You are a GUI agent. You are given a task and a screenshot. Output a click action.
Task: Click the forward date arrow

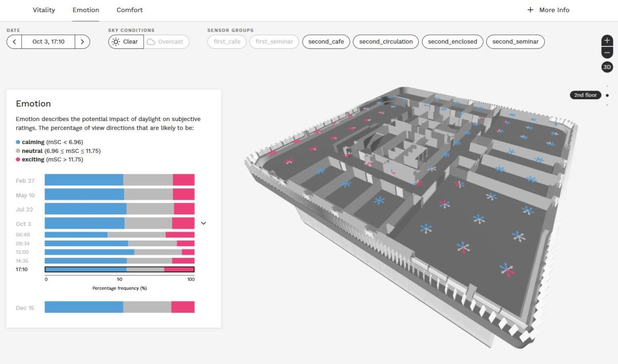coord(82,42)
